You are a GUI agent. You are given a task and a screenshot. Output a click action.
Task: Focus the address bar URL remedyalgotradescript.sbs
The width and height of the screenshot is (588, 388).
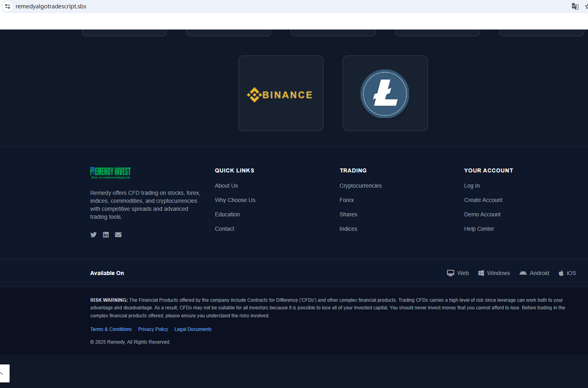click(x=51, y=6)
